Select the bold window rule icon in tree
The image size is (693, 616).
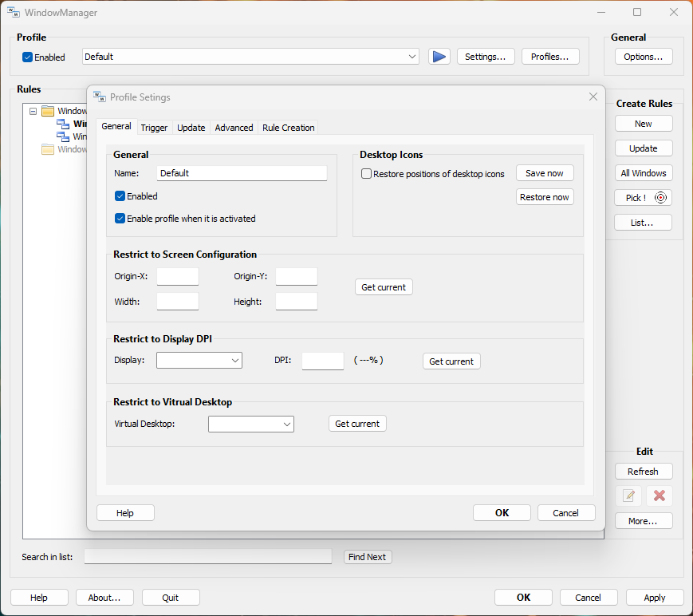63,124
